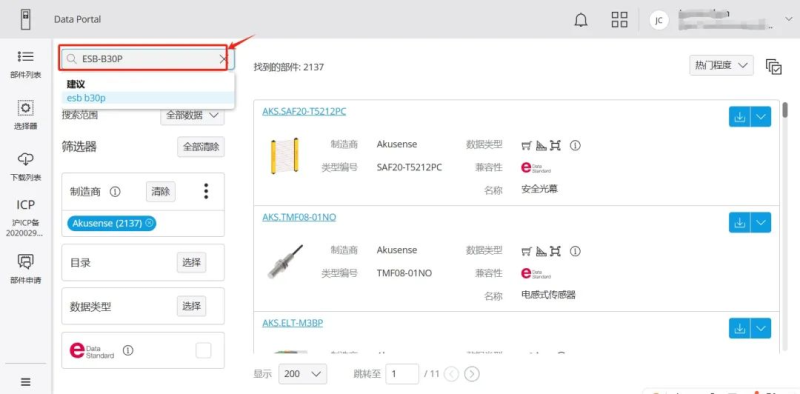
Task: Select the suggestion esb b30p
Action: click(x=148, y=97)
